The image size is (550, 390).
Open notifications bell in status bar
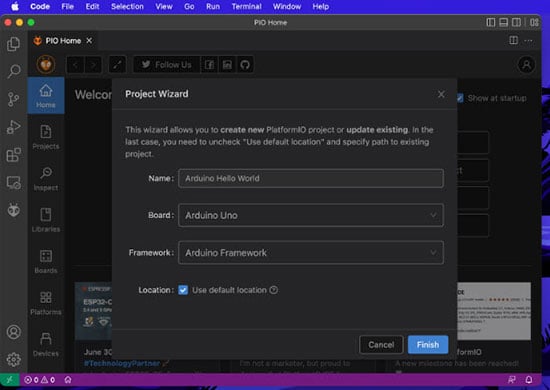point(529,379)
